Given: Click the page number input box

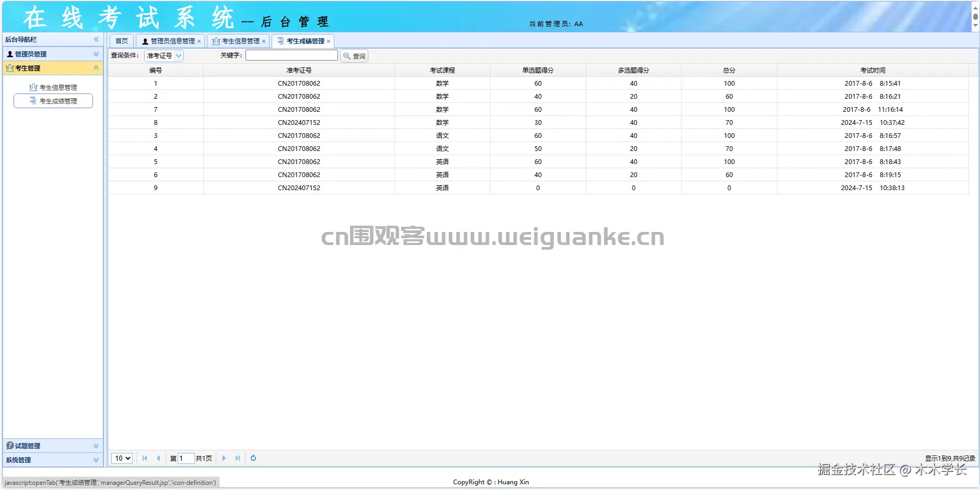Looking at the screenshot, I should [186, 458].
